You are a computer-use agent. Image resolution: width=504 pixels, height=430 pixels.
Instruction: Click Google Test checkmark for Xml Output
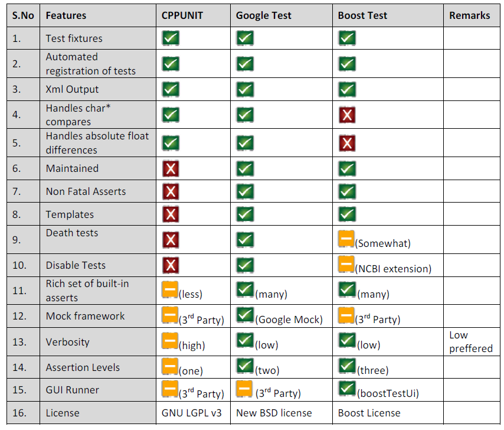pos(245,90)
